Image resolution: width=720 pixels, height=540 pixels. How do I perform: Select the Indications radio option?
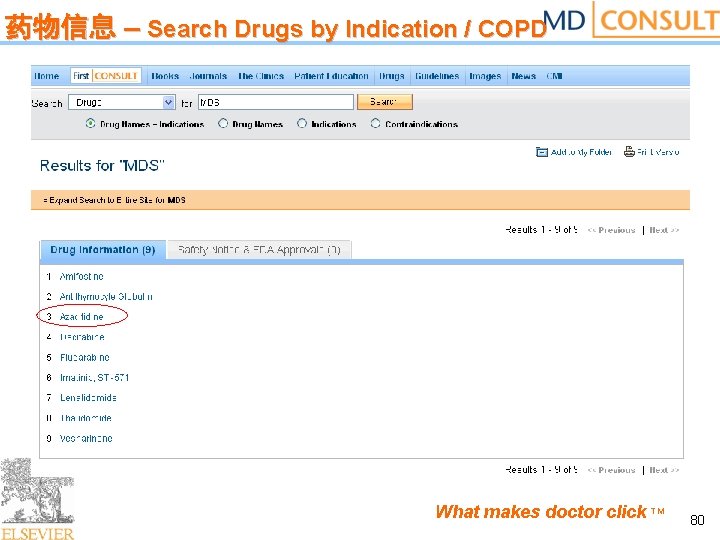302,124
